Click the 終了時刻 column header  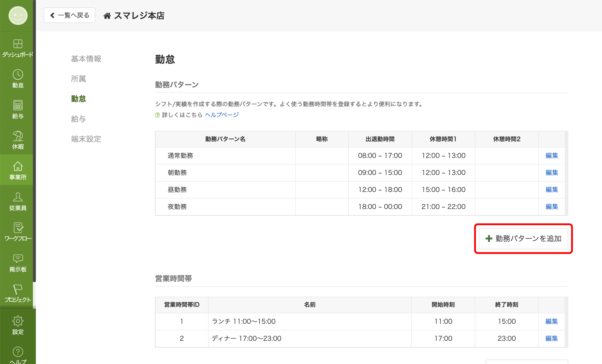coord(507,305)
